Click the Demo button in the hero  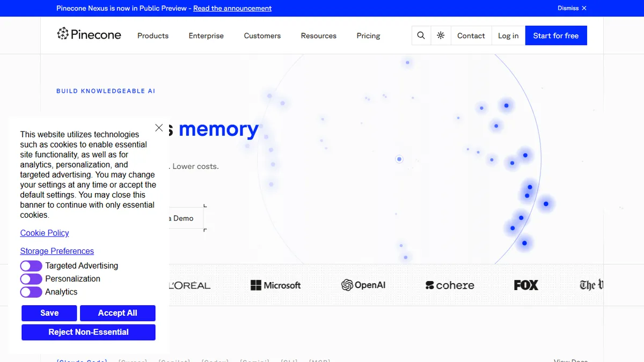(186, 218)
